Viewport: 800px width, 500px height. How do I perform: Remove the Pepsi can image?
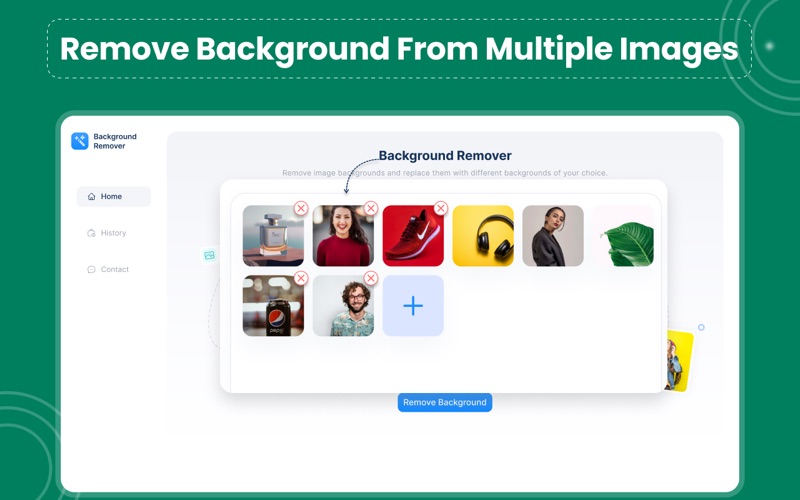point(301,278)
